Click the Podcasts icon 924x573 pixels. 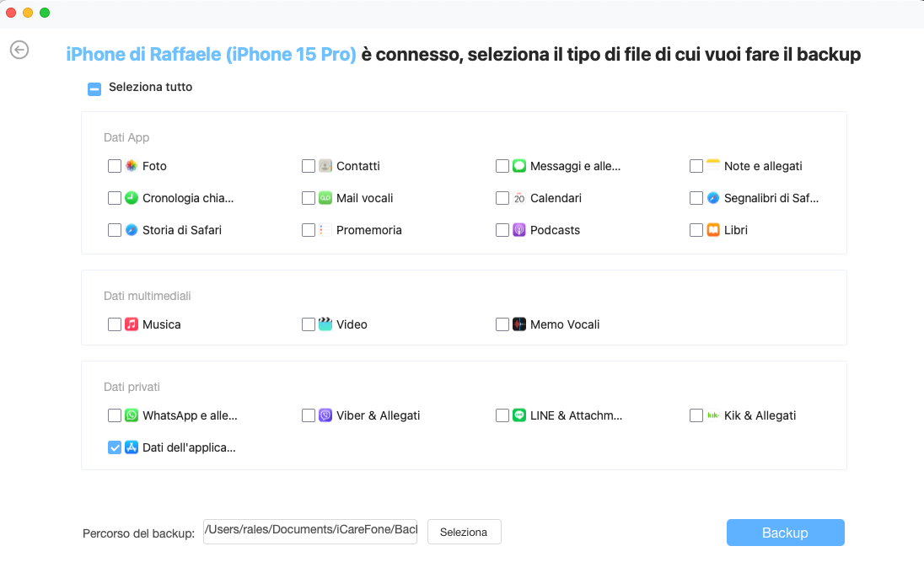tap(519, 229)
